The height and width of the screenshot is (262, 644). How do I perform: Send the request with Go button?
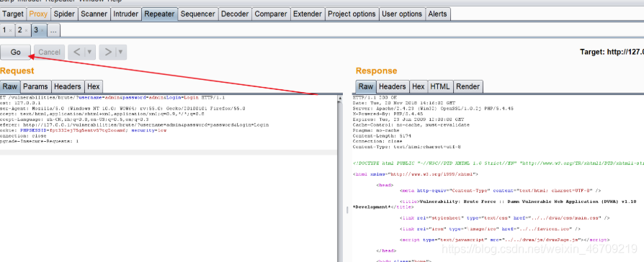pyautogui.click(x=16, y=52)
